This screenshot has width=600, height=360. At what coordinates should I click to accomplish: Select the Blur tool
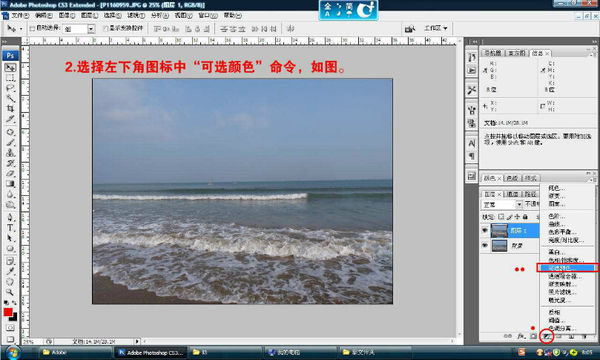10,194
